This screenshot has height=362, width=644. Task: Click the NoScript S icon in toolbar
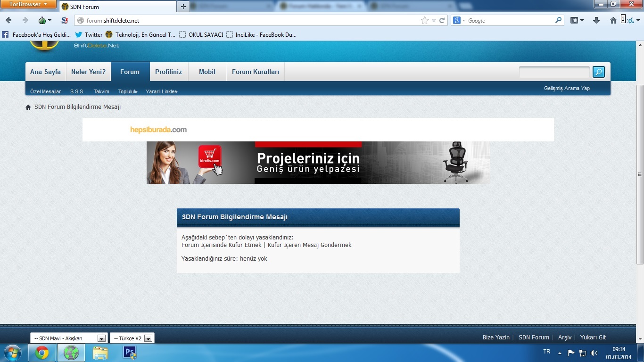65,20
